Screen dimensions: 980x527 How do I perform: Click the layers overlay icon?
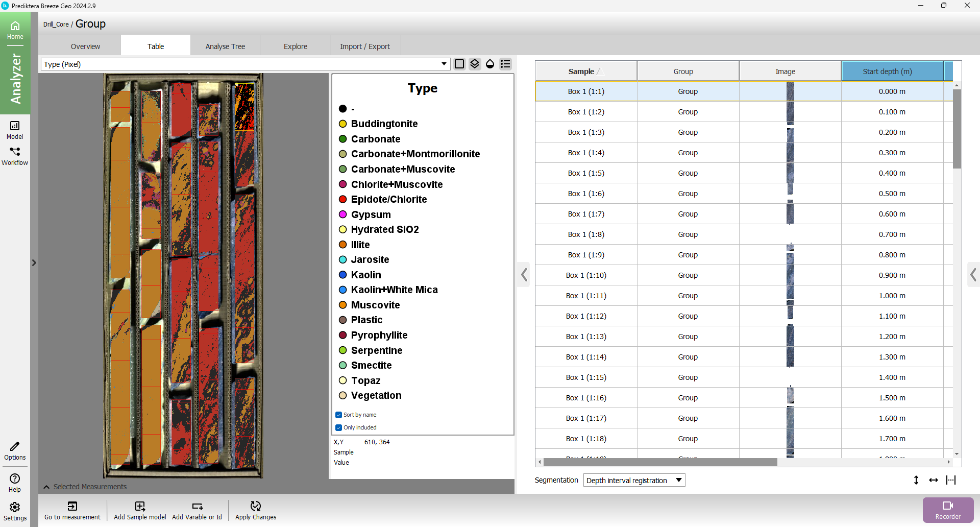[475, 64]
